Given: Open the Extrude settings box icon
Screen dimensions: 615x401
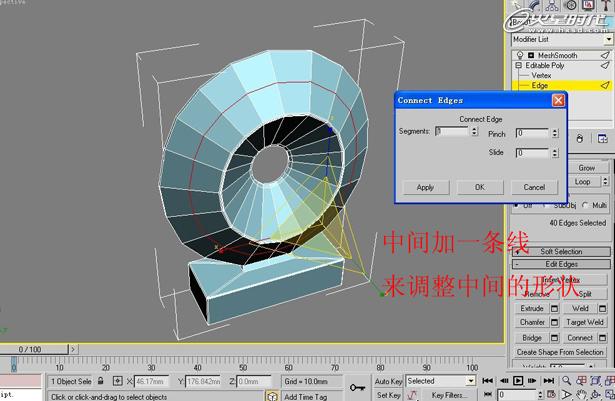Looking at the screenshot, I should (554, 309).
